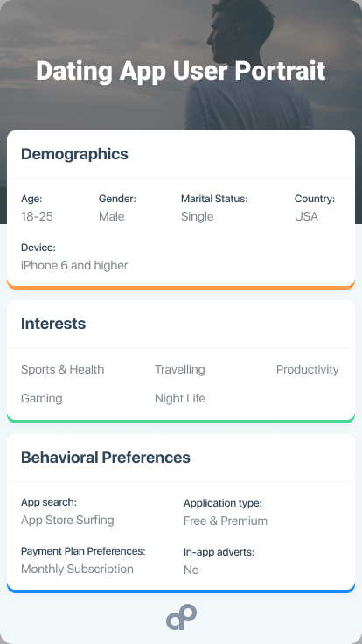Click the Age value 18-25

[x=37, y=216]
